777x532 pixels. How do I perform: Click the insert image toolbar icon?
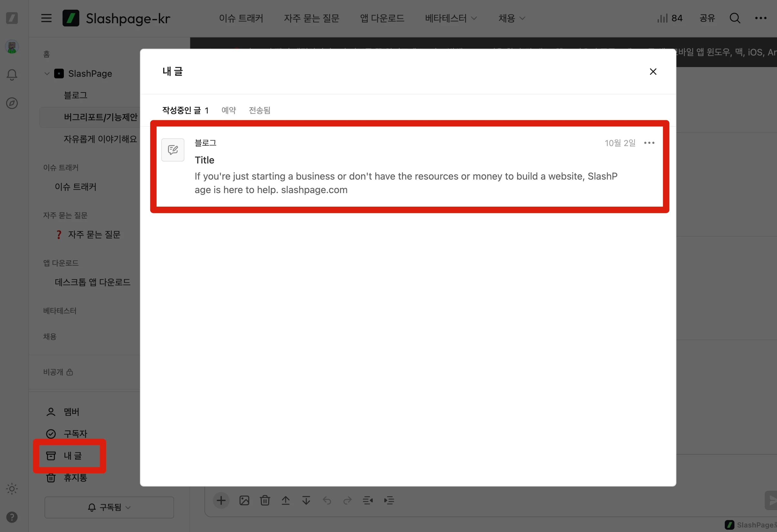(x=244, y=501)
